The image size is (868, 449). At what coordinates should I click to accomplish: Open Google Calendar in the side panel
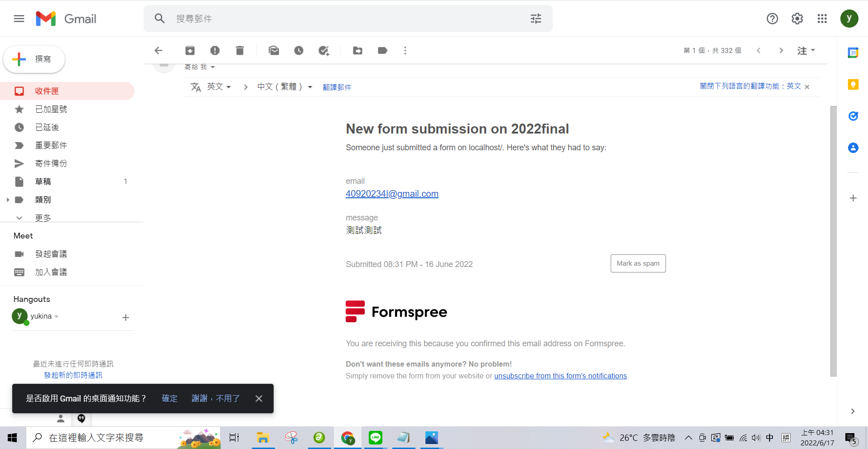[x=853, y=53]
